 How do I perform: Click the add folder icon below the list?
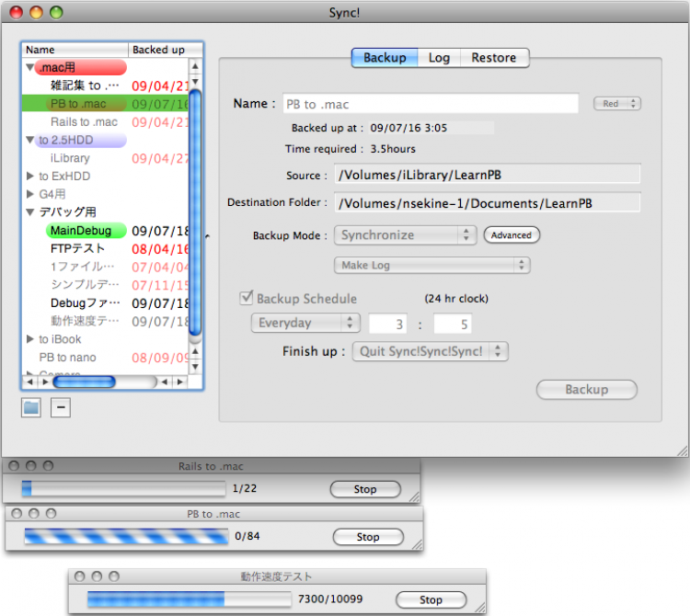30,407
